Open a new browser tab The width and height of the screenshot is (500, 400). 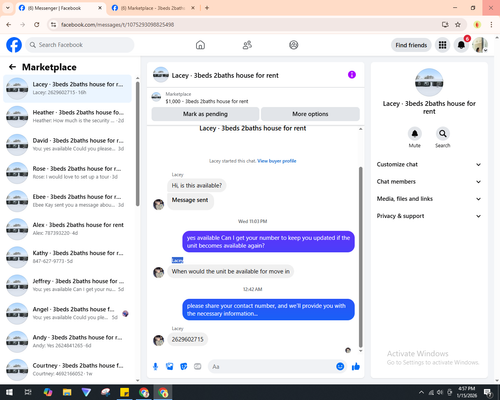(x=207, y=8)
